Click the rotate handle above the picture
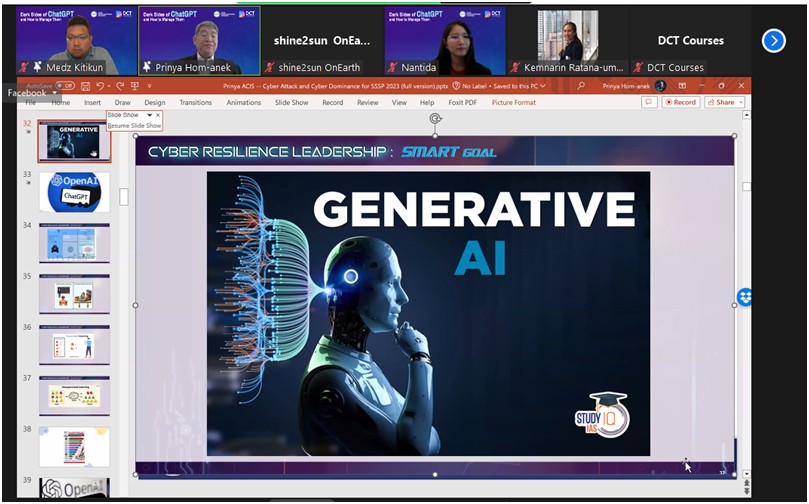The width and height of the screenshot is (809, 504). (435, 118)
